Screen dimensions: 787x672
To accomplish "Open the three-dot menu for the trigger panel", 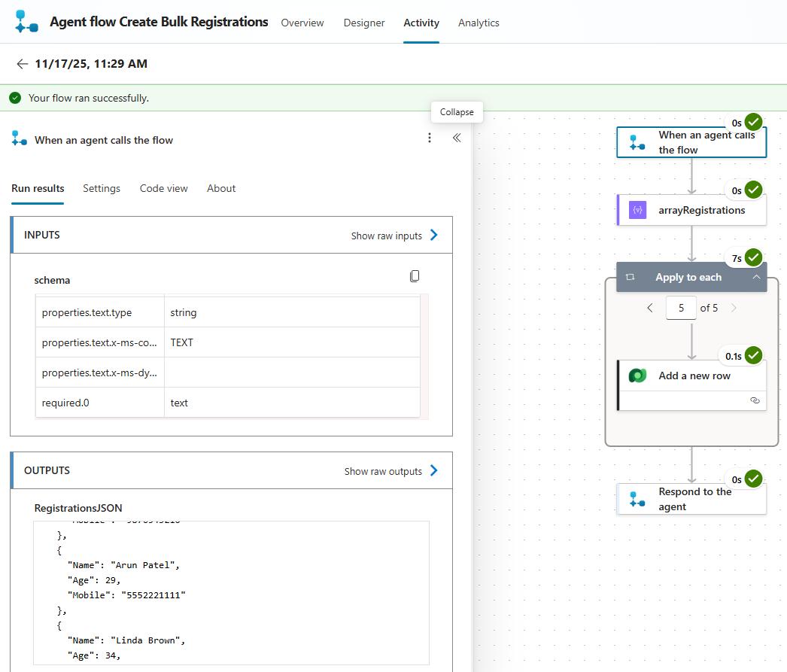I will 430,138.
